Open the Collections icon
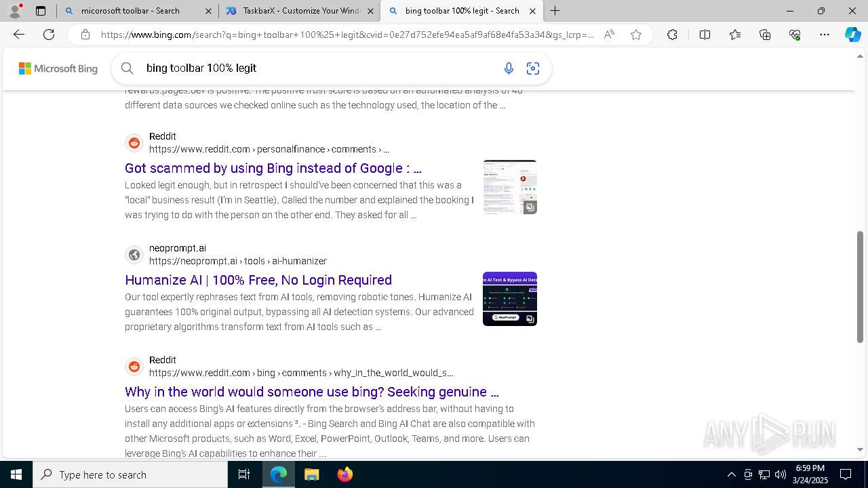The image size is (868, 488). (x=765, y=35)
